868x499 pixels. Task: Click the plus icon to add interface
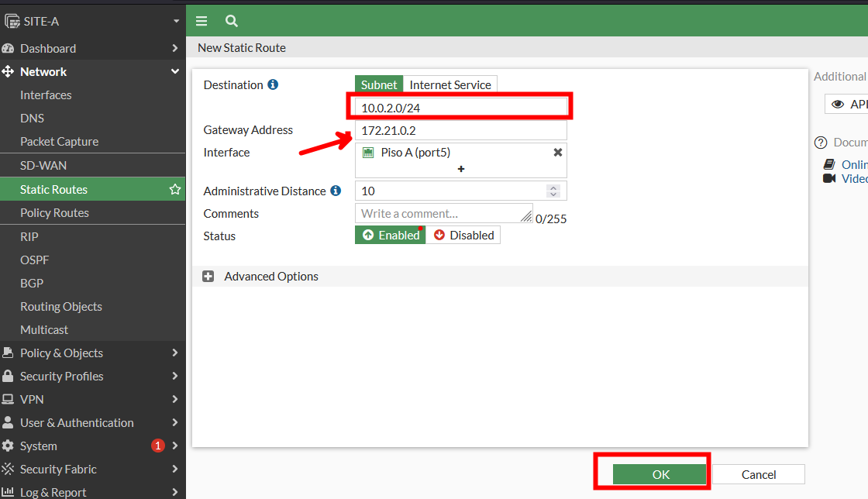click(x=461, y=168)
